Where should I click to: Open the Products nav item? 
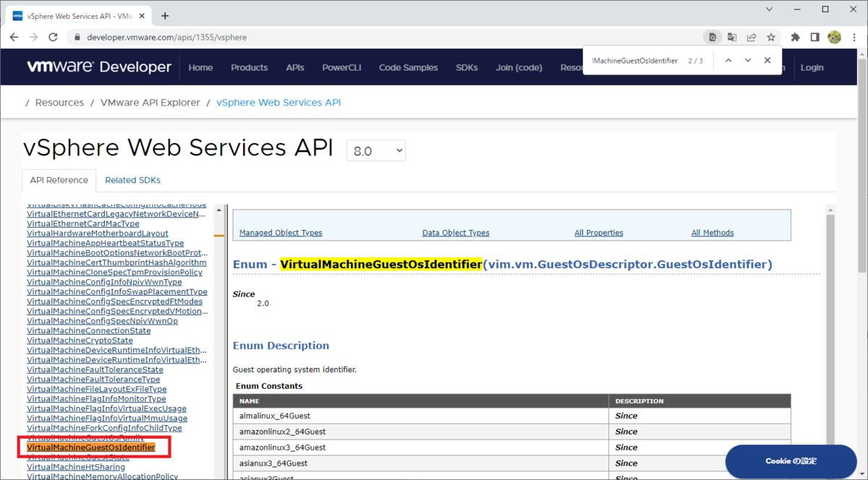(249, 67)
